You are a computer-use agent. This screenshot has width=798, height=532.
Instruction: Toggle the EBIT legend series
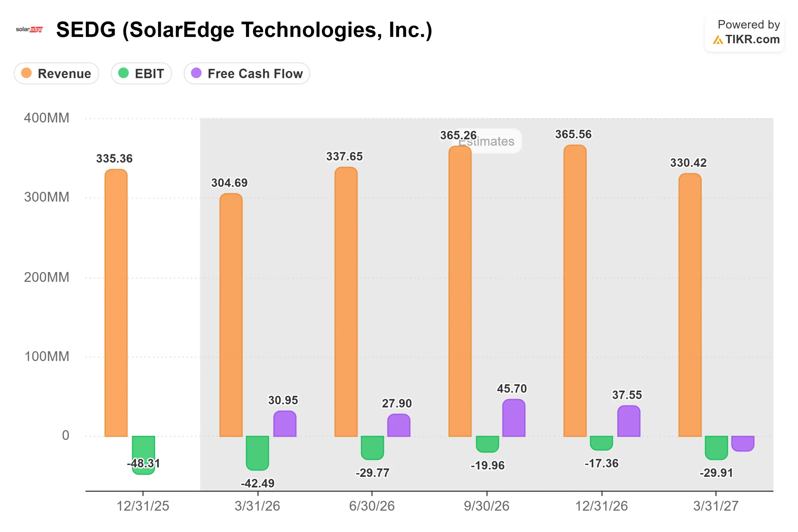pyautogui.click(x=141, y=73)
